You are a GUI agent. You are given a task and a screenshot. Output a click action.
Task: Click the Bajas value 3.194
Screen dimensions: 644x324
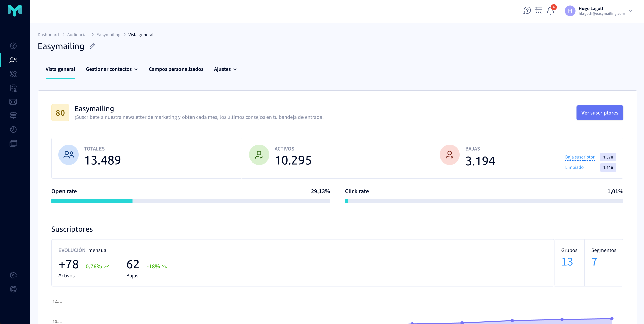coord(480,161)
